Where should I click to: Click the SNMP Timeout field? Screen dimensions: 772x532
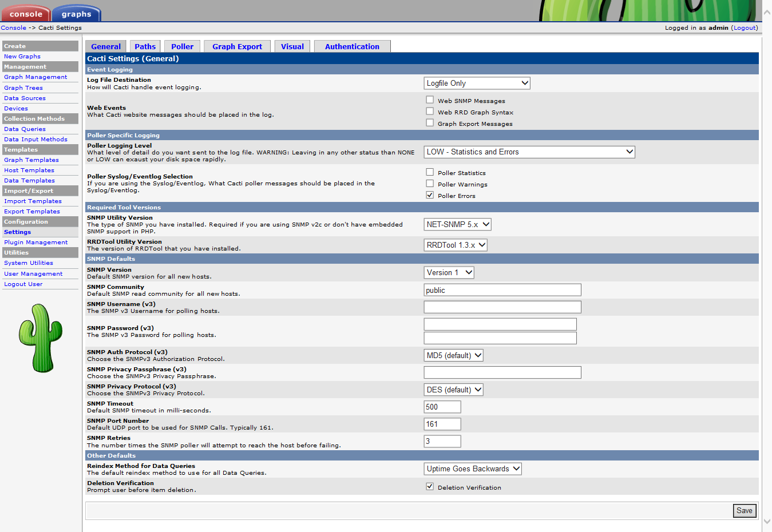(x=442, y=407)
